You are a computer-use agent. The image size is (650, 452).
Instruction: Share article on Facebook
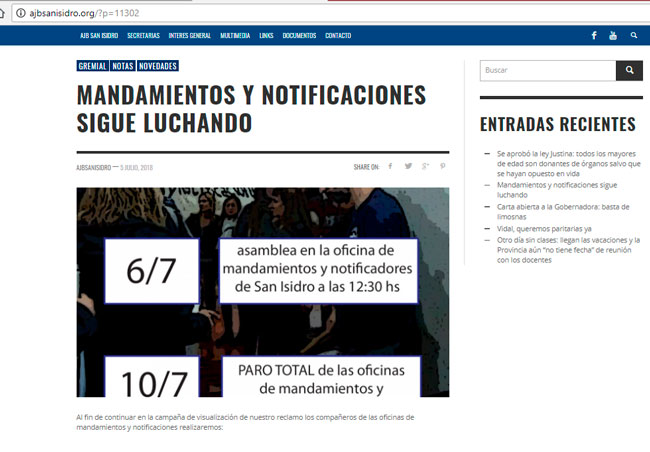coord(390,166)
